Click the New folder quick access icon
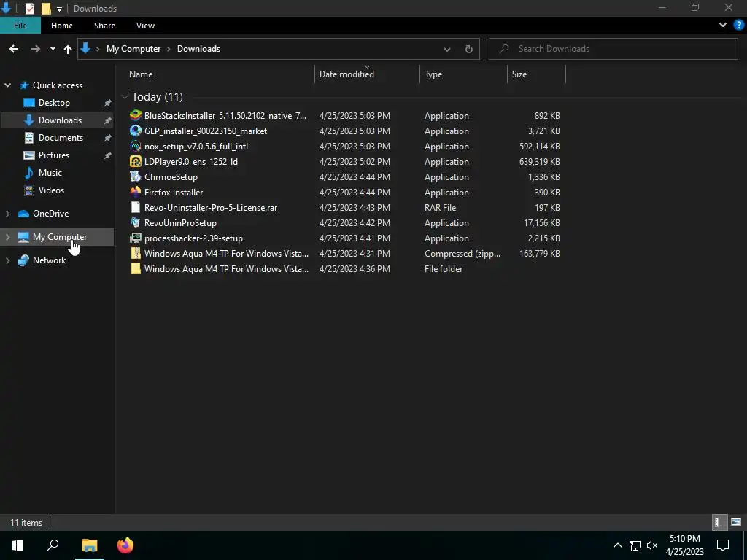 pos(46,8)
